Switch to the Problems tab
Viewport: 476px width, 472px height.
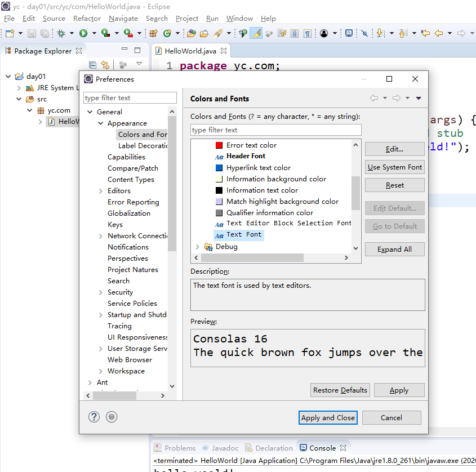pyautogui.click(x=175, y=448)
